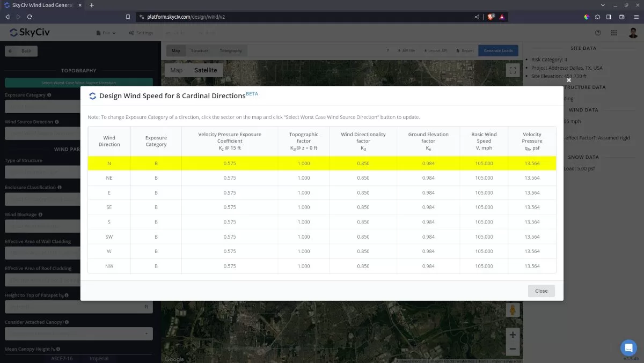This screenshot has height=363, width=644.
Task: Open the Consider Attached Canopy dropdown
Action: pyautogui.click(x=79, y=334)
